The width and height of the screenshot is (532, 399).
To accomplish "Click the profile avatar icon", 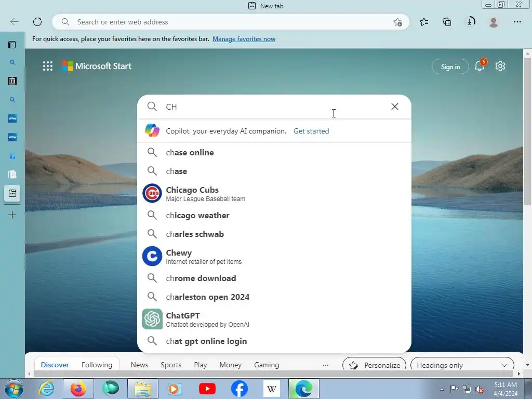I will [x=494, y=22].
